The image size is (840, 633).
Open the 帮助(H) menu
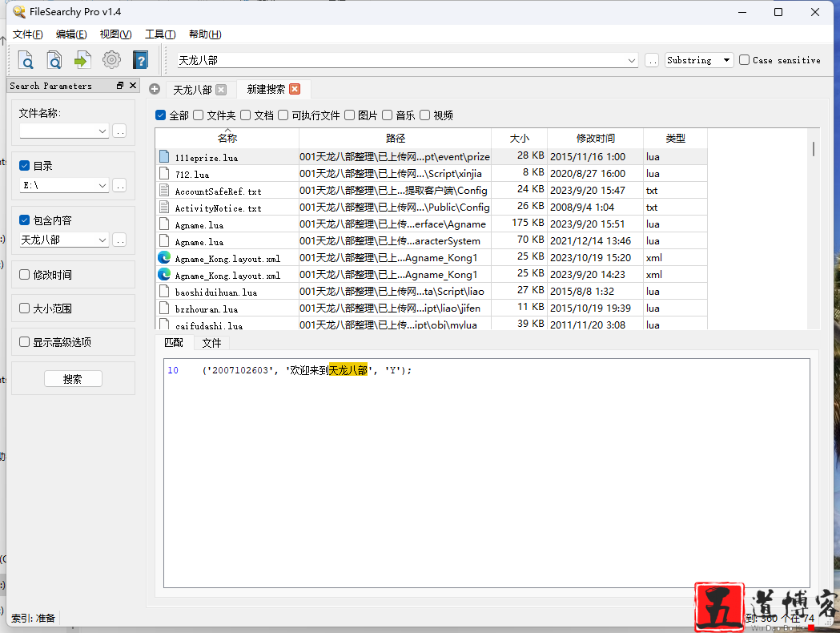click(205, 34)
